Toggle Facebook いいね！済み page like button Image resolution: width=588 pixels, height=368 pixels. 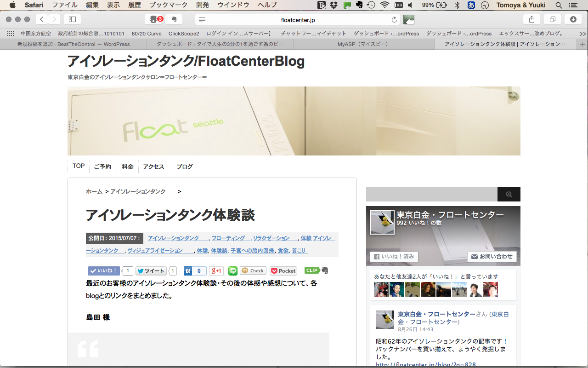click(x=394, y=257)
